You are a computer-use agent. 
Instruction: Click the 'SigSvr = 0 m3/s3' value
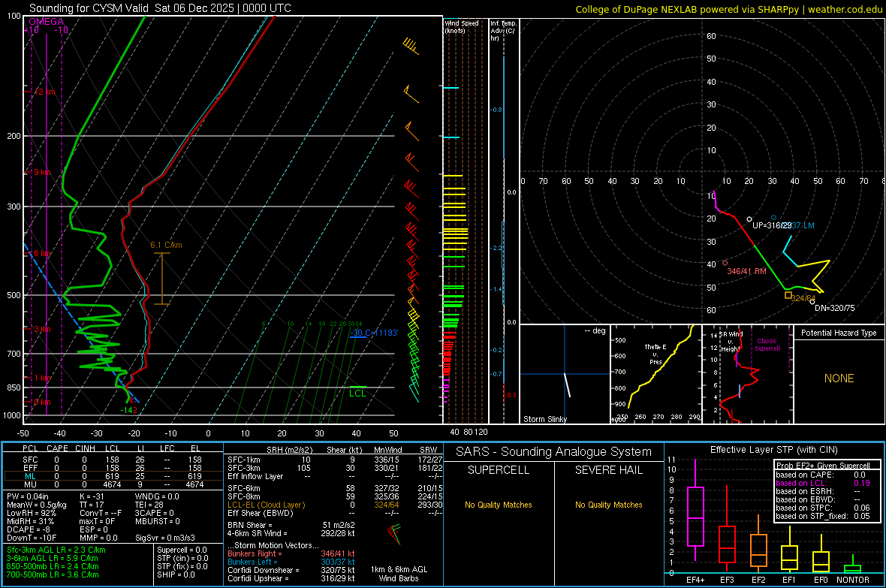tap(165, 538)
